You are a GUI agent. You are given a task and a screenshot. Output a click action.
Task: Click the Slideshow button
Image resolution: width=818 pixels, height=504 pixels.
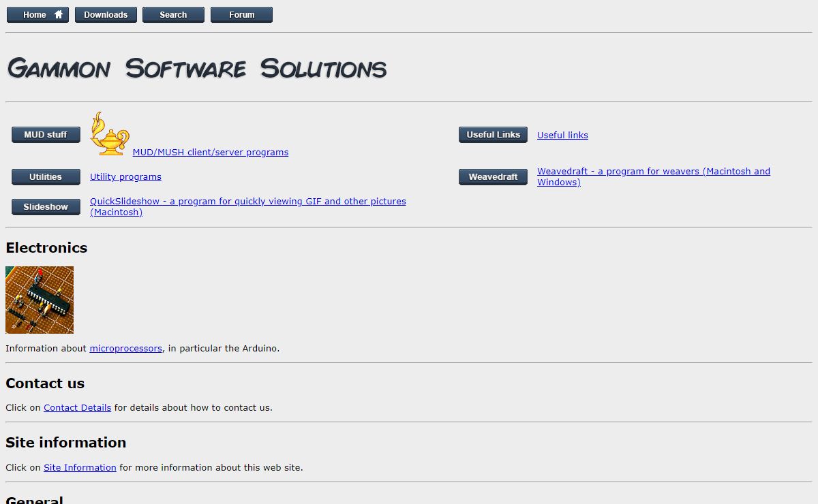point(46,207)
